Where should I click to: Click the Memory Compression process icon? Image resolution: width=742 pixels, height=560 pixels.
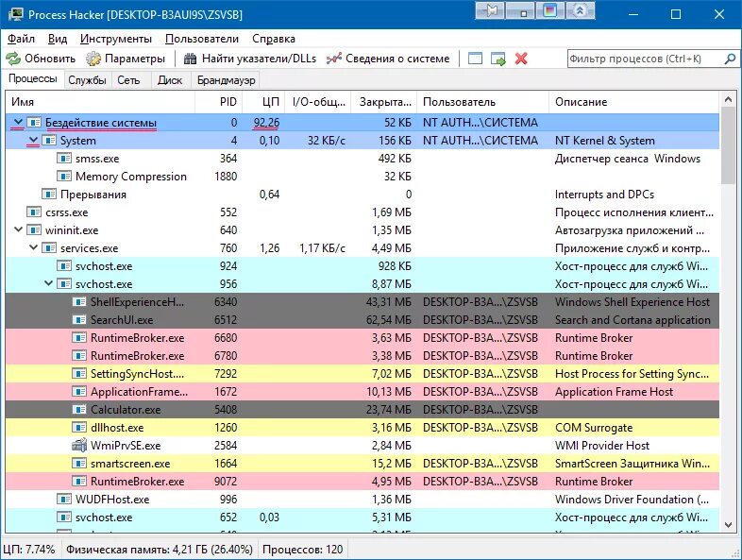64,177
